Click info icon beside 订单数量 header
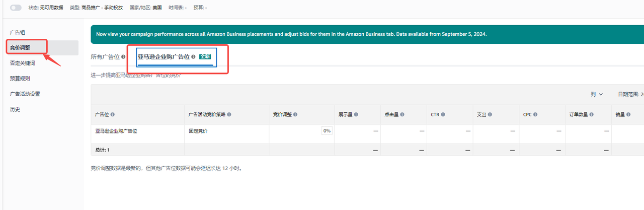This screenshot has height=210, width=644. point(592,115)
